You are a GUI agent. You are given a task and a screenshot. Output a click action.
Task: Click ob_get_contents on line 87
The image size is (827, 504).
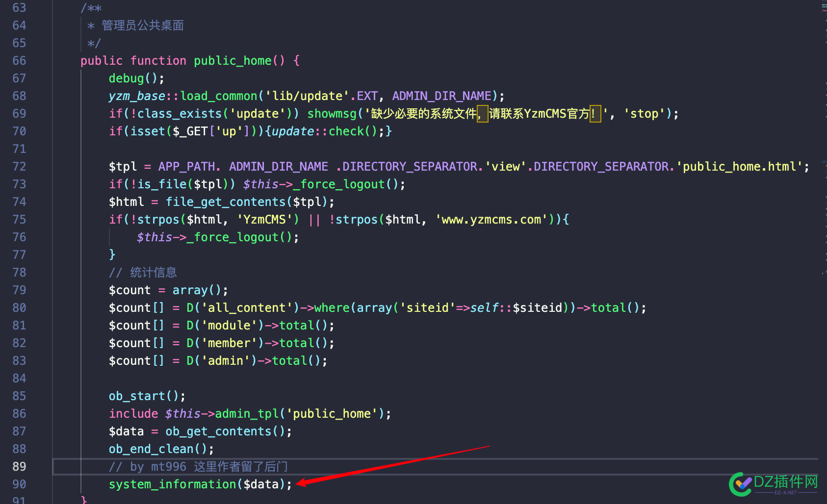coord(218,431)
